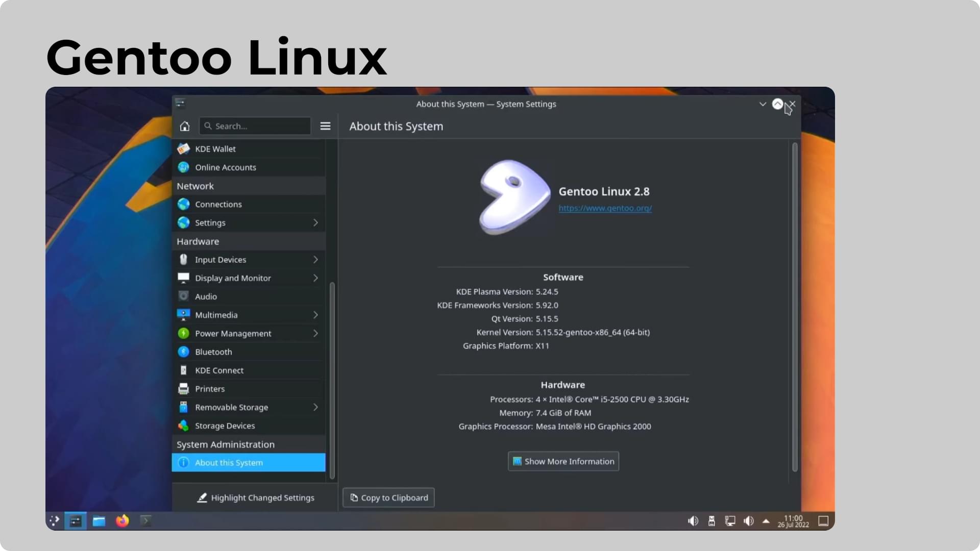Open the application launcher in the taskbar
The height and width of the screenshot is (551, 980).
pyautogui.click(x=54, y=521)
